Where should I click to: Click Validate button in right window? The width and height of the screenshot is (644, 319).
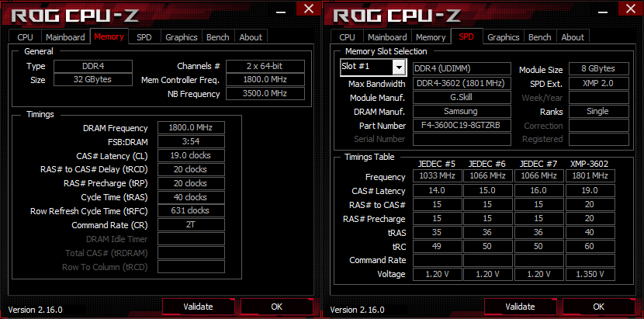pyautogui.click(x=520, y=307)
